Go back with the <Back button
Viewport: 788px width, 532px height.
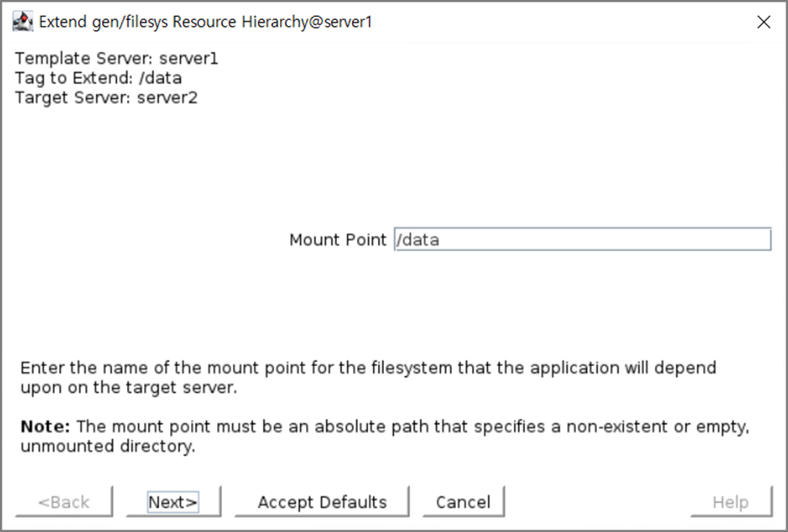coord(64,501)
